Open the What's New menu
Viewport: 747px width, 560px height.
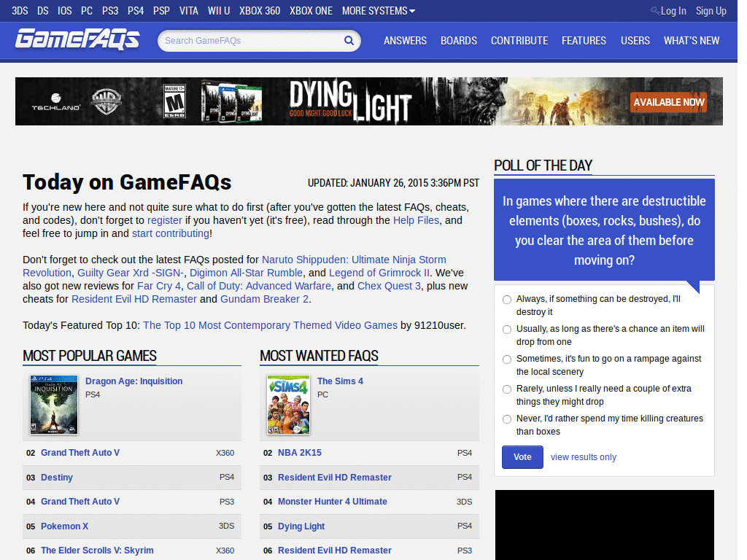(692, 41)
